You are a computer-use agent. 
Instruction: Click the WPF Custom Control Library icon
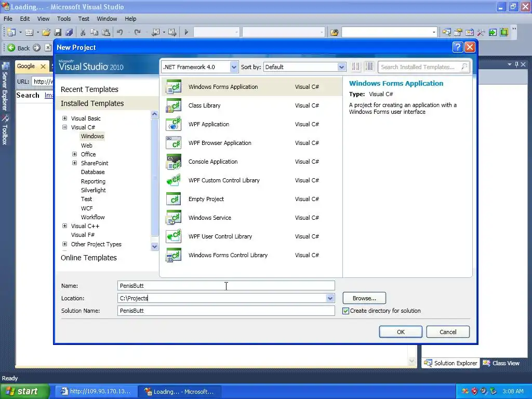coord(174,180)
